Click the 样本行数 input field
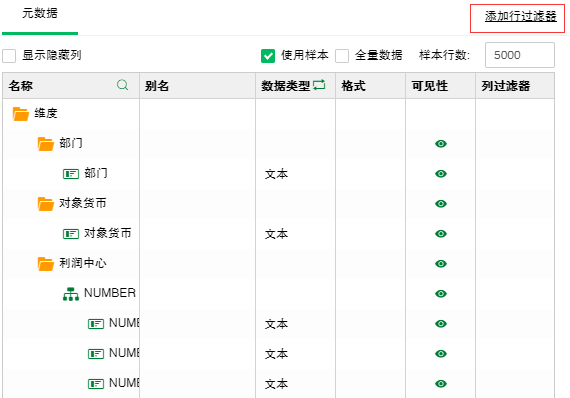570x398 pixels. point(520,55)
